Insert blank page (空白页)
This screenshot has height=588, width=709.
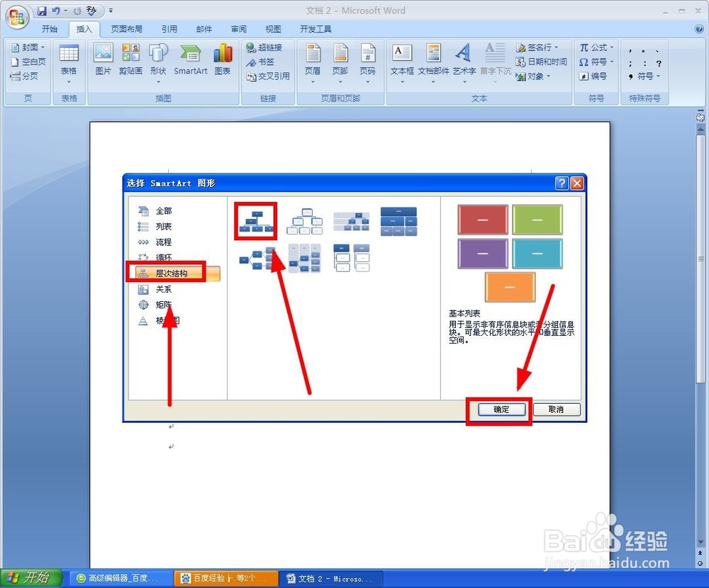tap(28, 62)
